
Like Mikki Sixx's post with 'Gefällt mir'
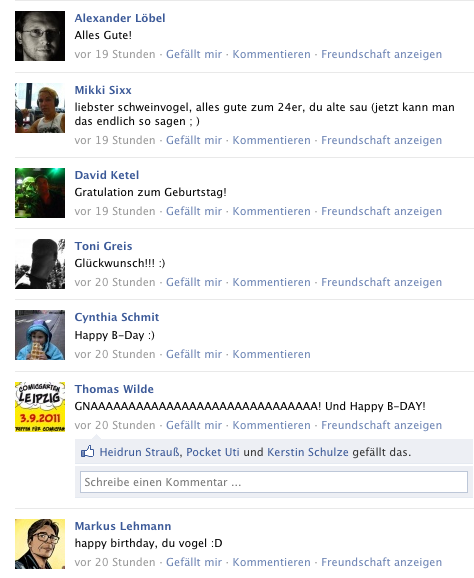pos(194,140)
